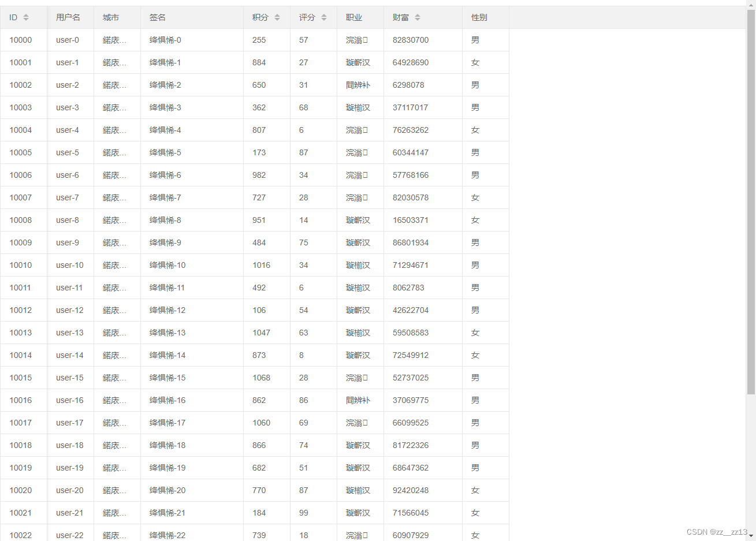Click the scroll-down arrow at bottom right

751,537
